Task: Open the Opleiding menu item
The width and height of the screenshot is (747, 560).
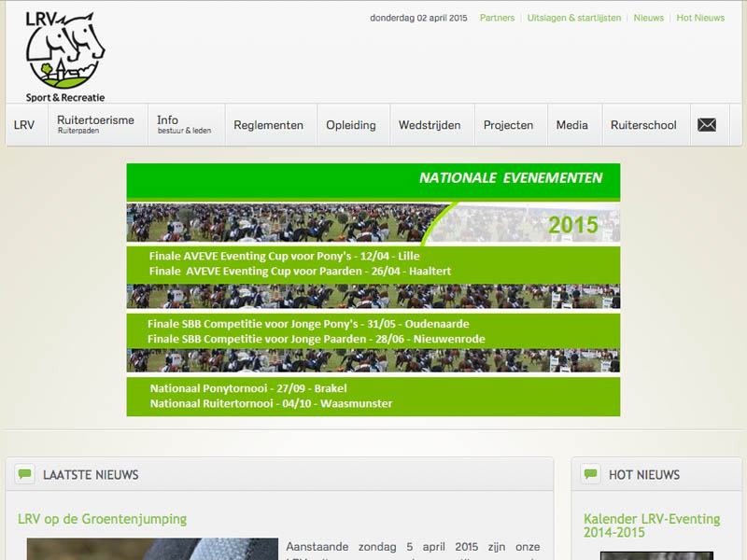Action: [x=351, y=125]
